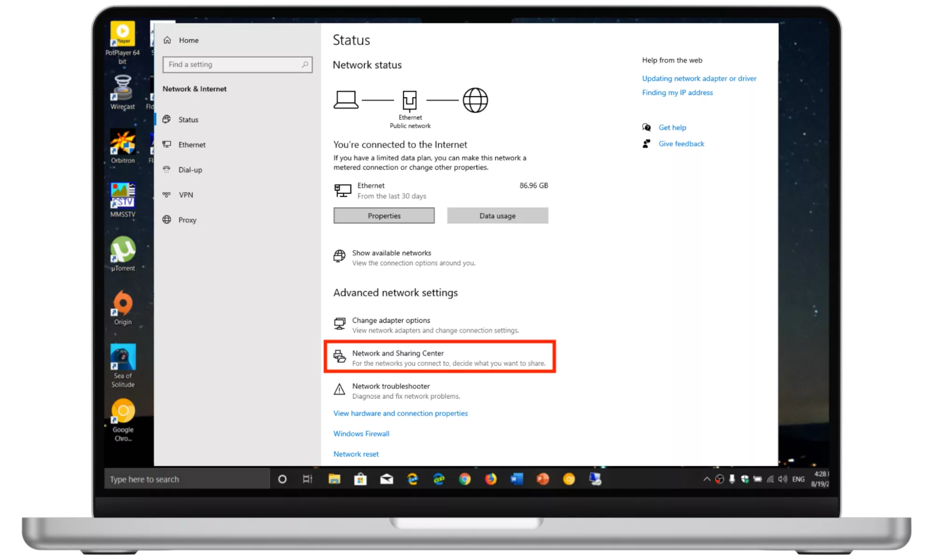
Task: Open Change adapter options
Action: (426, 325)
